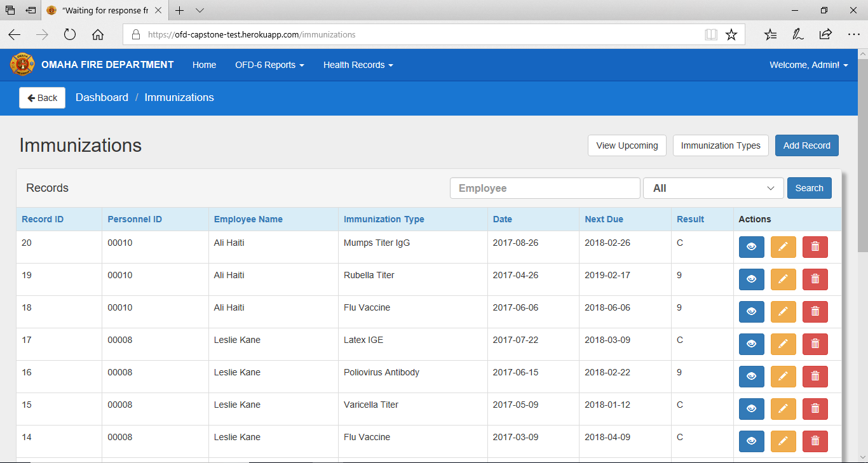This screenshot has height=463, width=868.
Task: Sort by Personnel ID column
Action: click(135, 219)
